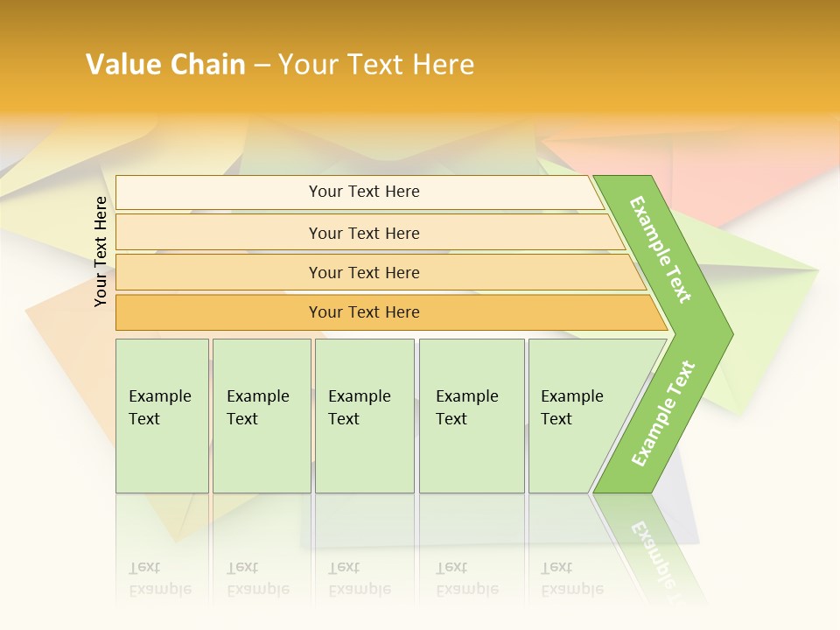Image resolution: width=840 pixels, height=630 pixels.
Task: Click the second "Your Text Here" bar
Action: pyautogui.click(x=364, y=233)
